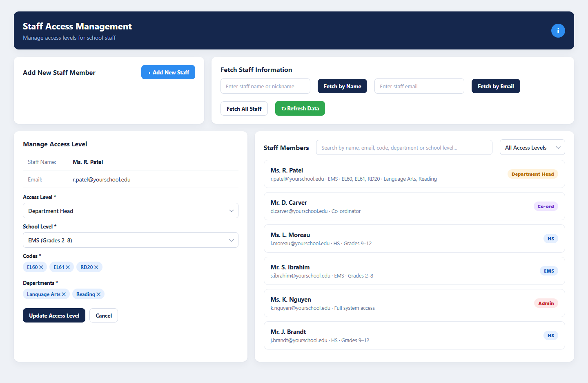Select Mr. J. Brandt staff card

click(414, 336)
